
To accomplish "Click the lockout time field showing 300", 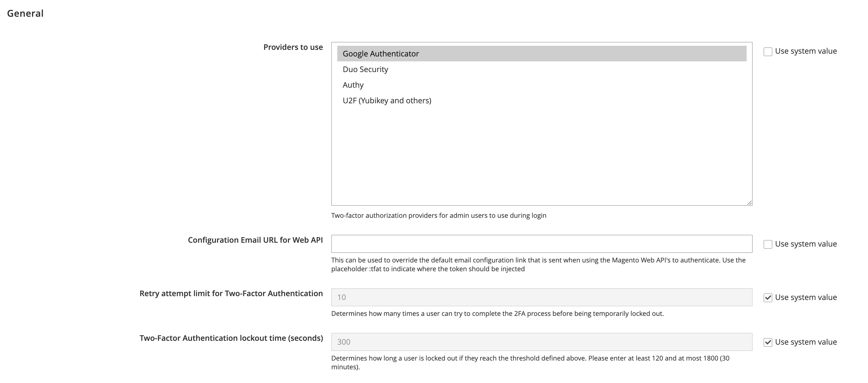I will tap(541, 342).
